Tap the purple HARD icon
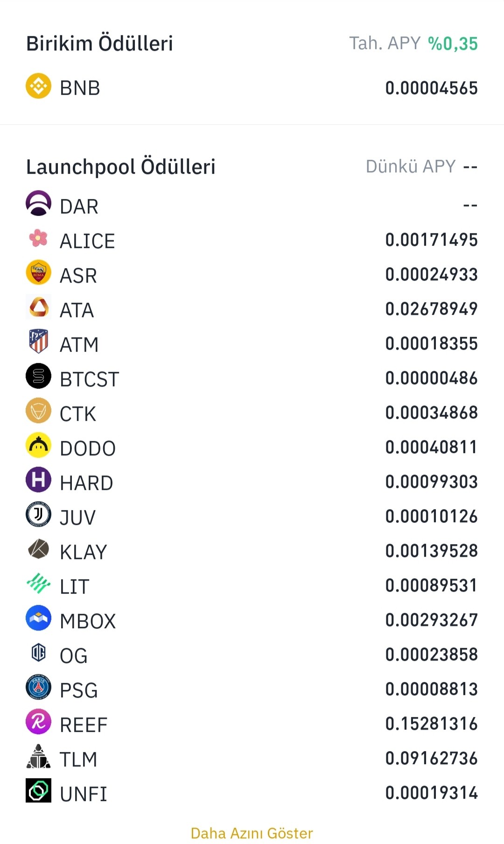Screen dimensions: 504x844 point(38,480)
